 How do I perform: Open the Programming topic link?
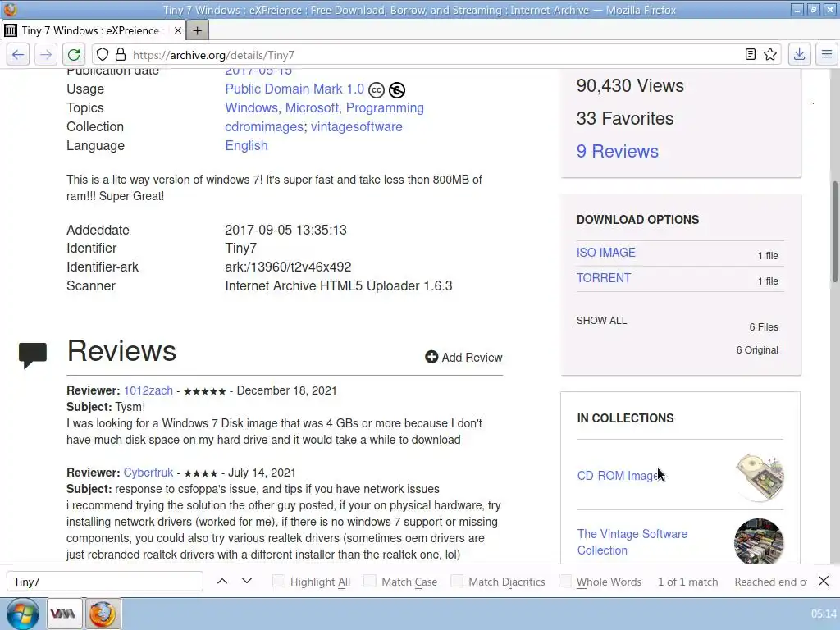click(385, 108)
